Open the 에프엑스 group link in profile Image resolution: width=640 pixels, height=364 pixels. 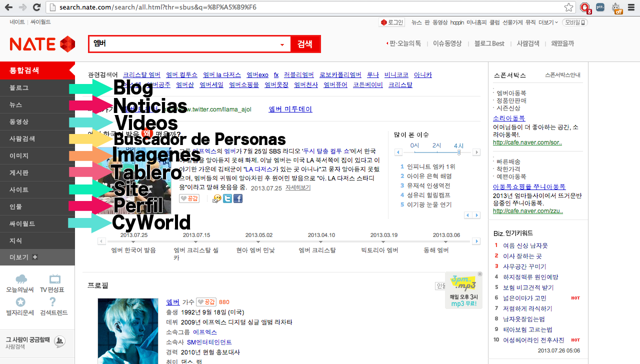(205, 332)
